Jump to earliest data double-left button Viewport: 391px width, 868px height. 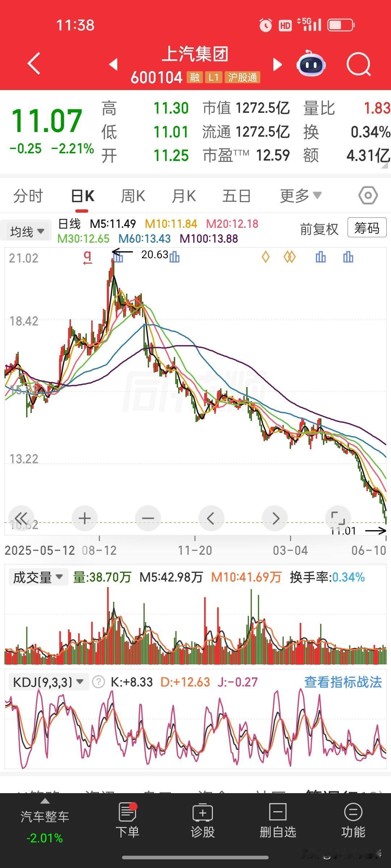pos(21,518)
